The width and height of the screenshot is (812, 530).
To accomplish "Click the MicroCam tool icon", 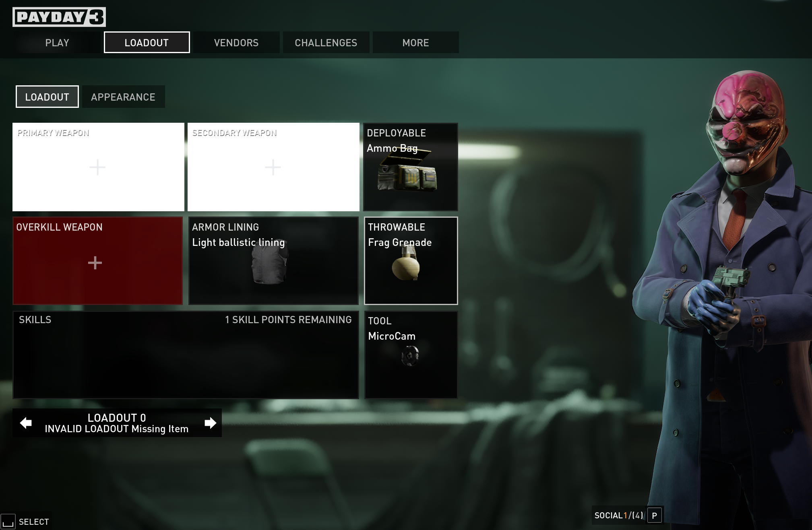I will 410,355.
